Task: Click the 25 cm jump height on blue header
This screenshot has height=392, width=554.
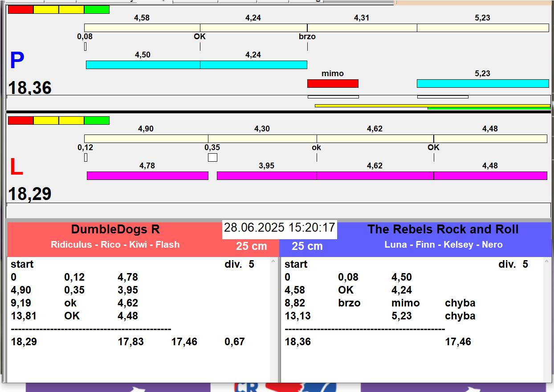Action: [307, 246]
